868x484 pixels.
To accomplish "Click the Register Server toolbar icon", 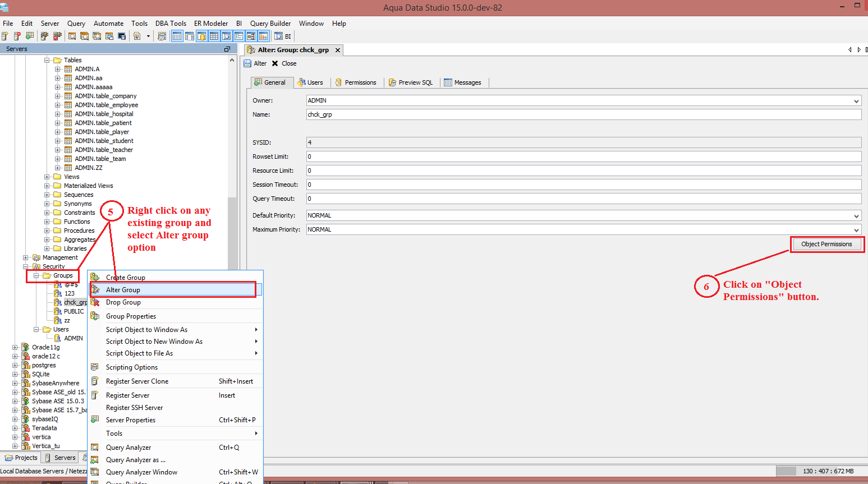I will tap(5, 36).
